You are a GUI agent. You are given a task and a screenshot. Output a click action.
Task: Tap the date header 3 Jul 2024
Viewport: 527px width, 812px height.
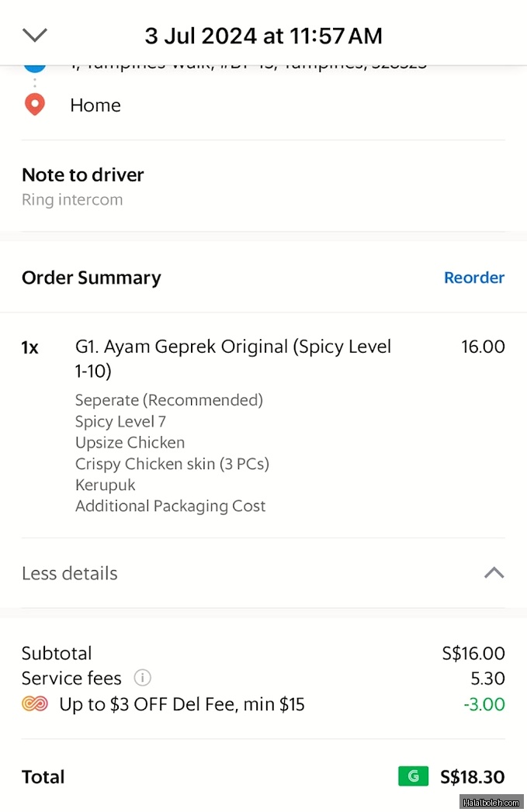coord(264,35)
